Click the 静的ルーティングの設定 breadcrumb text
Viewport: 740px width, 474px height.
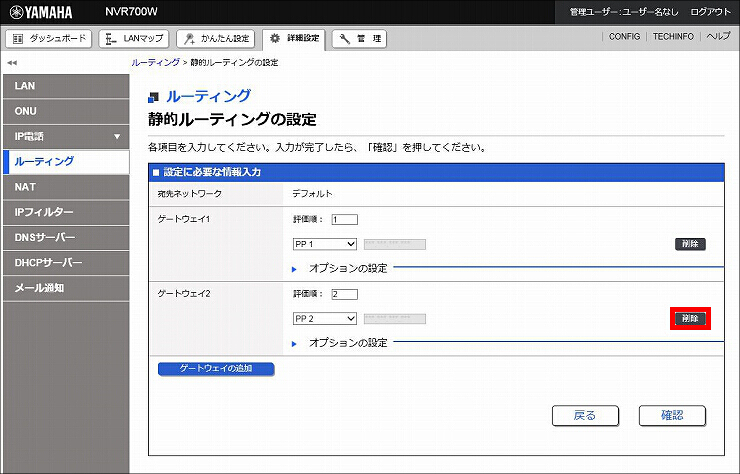pyautogui.click(x=234, y=62)
